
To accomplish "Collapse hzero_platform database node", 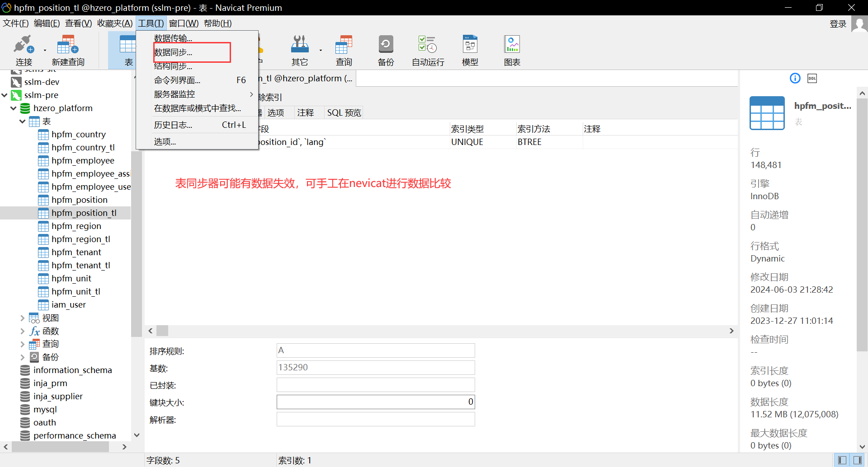I will (x=14, y=108).
